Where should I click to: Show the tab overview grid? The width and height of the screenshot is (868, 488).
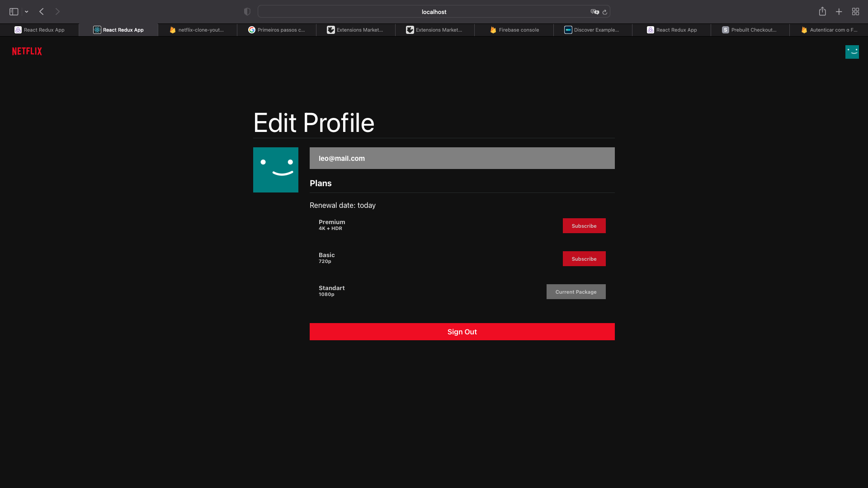tap(855, 11)
